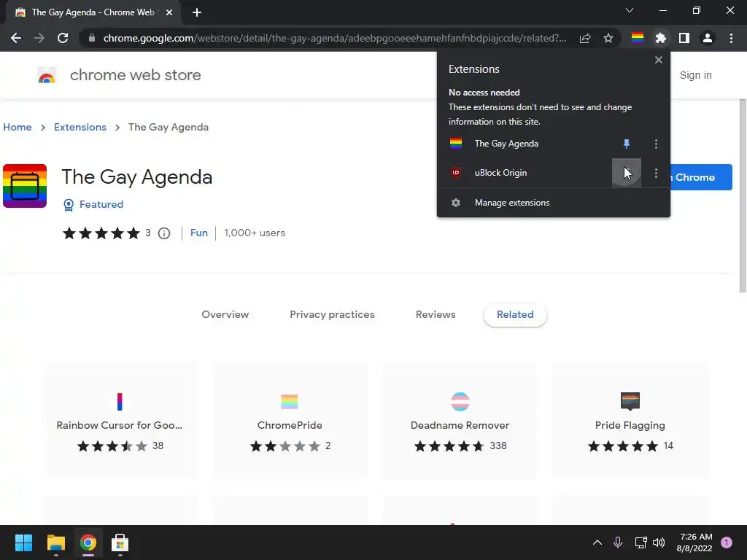Open a new browser tab

[197, 12]
